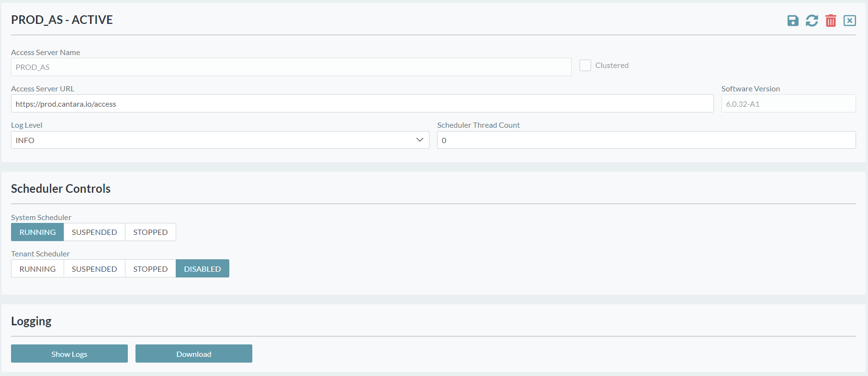Click the Software Version field

(788, 104)
